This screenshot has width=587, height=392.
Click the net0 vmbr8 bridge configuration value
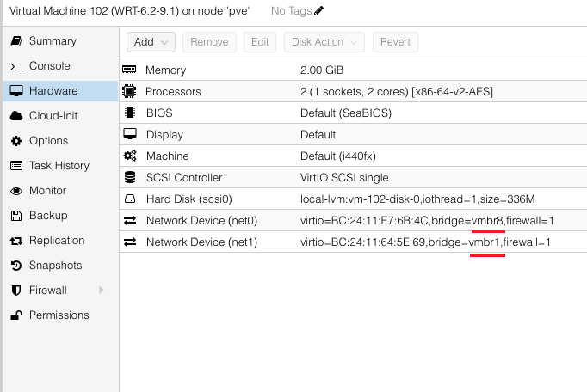[427, 221]
